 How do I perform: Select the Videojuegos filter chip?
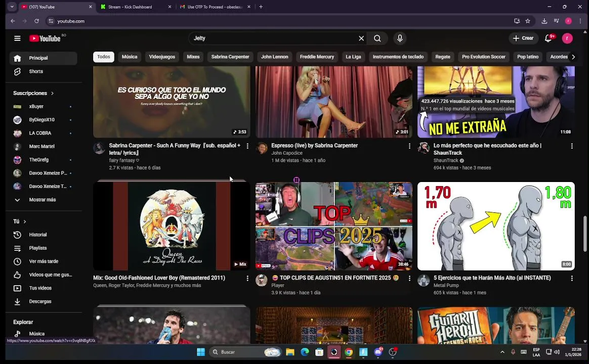(x=162, y=57)
